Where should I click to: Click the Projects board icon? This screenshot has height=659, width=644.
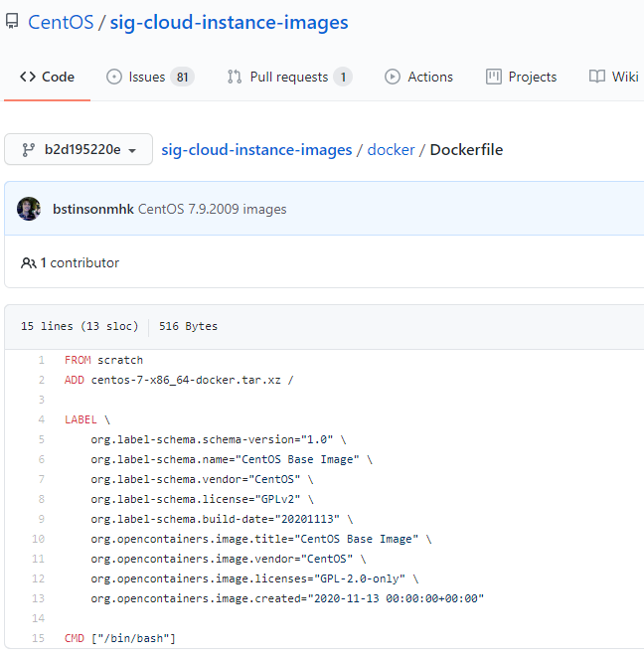(x=494, y=77)
